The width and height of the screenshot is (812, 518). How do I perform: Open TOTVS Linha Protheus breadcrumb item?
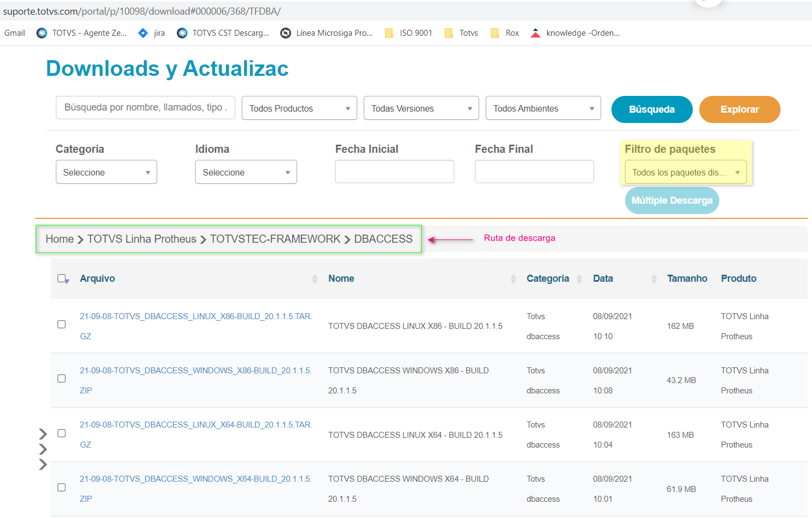pos(142,239)
